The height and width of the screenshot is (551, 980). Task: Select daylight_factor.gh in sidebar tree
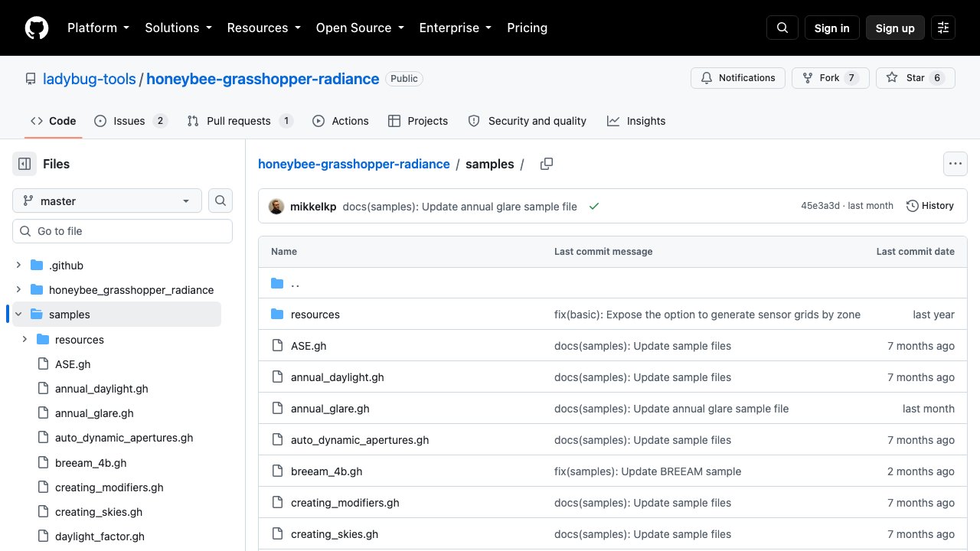(100, 536)
